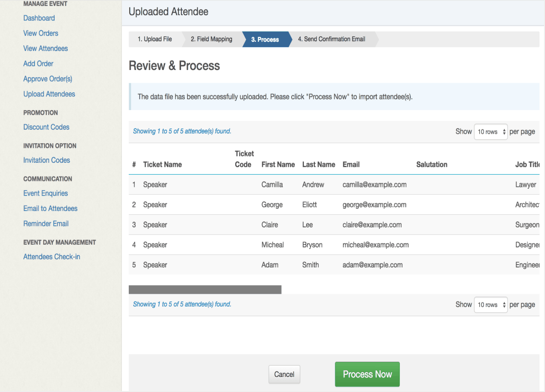
Task: Click last name Andrew
Action: click(x=313, y=185)
